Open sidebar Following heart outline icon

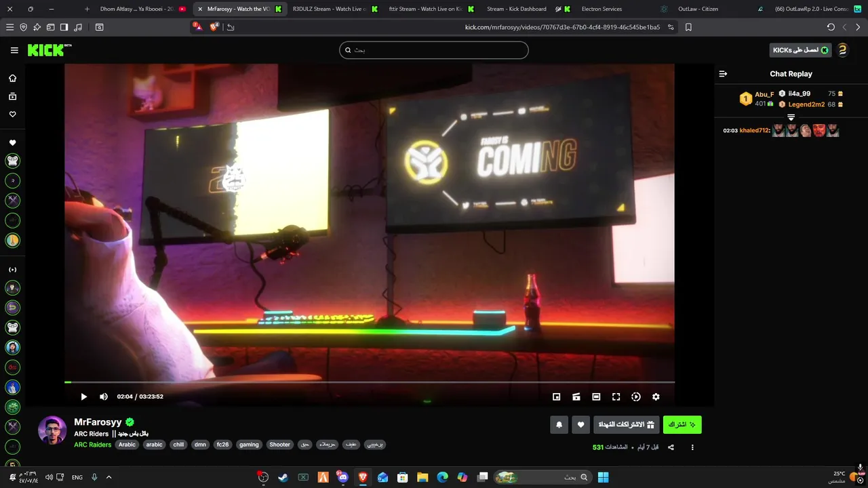coord(12,115)
